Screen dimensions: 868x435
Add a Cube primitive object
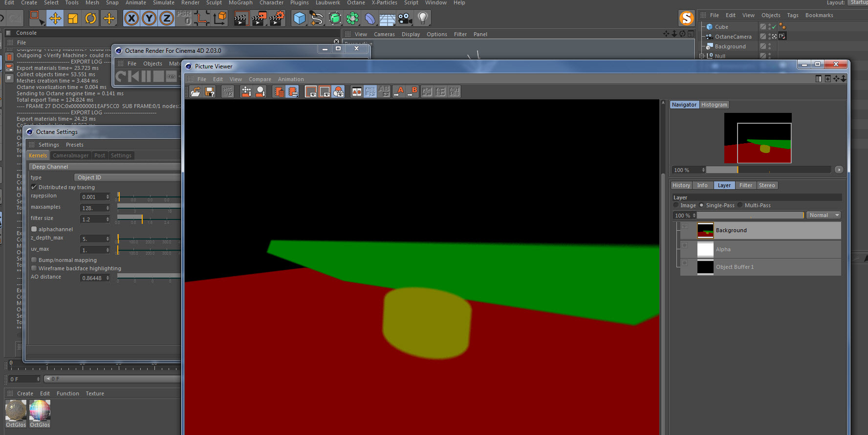[299, 19]
